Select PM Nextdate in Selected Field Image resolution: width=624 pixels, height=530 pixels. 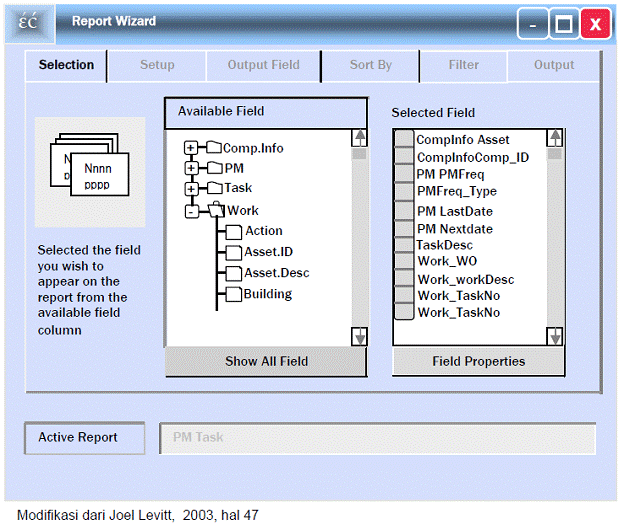point(455,229)
